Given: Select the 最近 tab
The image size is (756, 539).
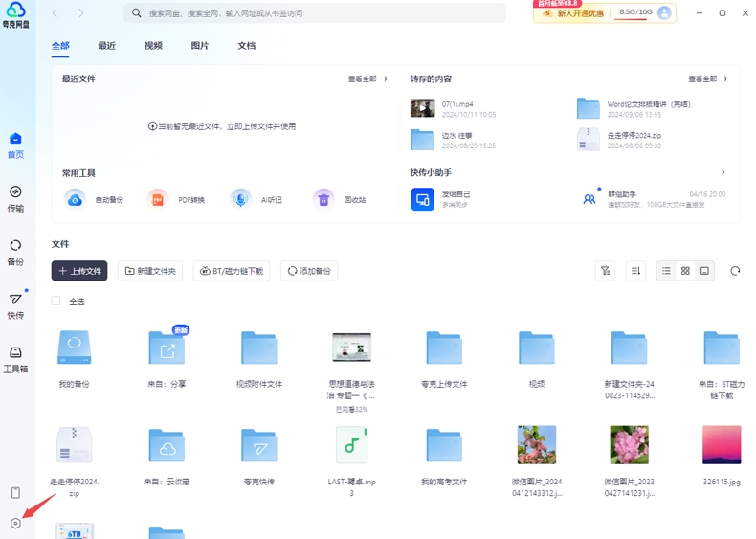Looking at the screenshot, I should point(106,46).
